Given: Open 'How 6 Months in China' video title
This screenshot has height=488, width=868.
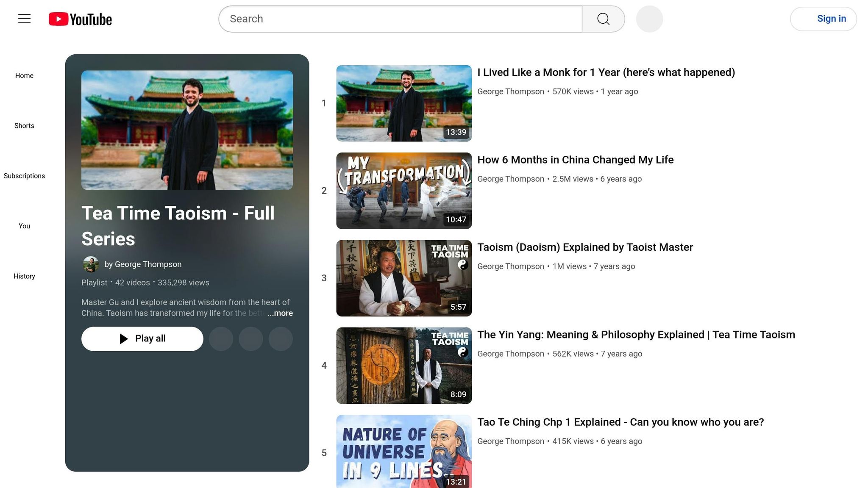Looking at the screenshot, I should tap(575, 160).
